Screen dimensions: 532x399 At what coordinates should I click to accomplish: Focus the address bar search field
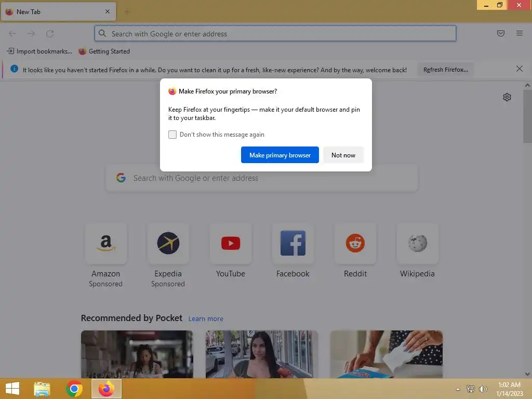[x=275, y=34]
